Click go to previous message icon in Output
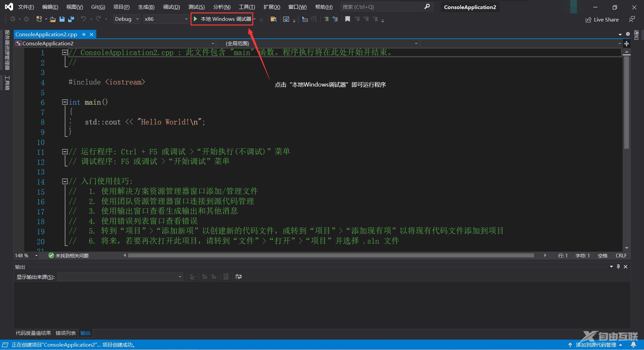 pos(205,277)
